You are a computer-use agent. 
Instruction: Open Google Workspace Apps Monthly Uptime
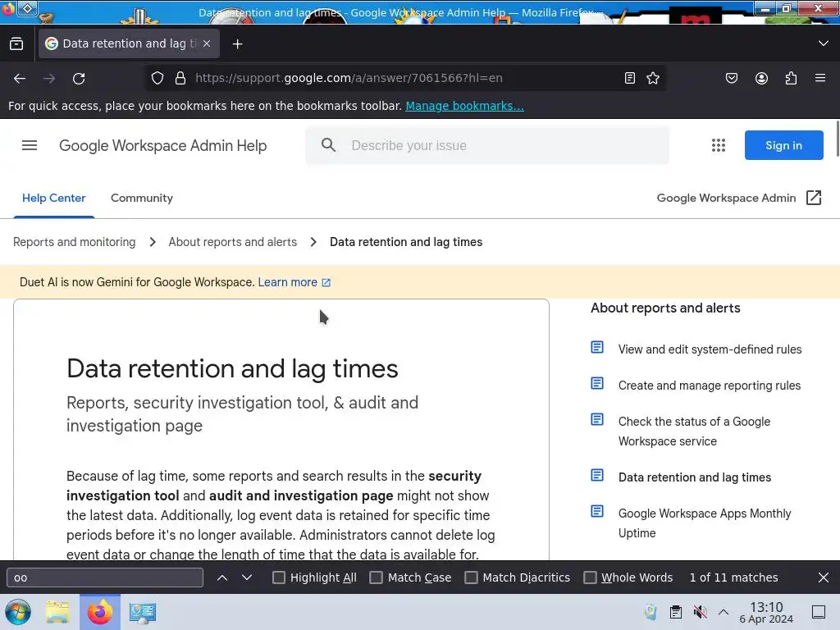pos(705,523)
